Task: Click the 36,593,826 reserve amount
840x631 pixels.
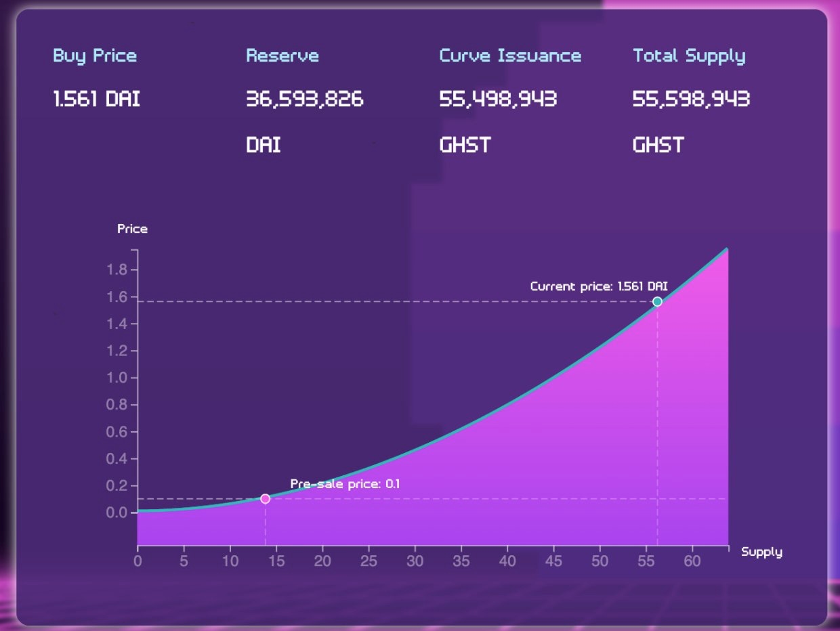Action: pyautogui.click(x=305, y=100)
